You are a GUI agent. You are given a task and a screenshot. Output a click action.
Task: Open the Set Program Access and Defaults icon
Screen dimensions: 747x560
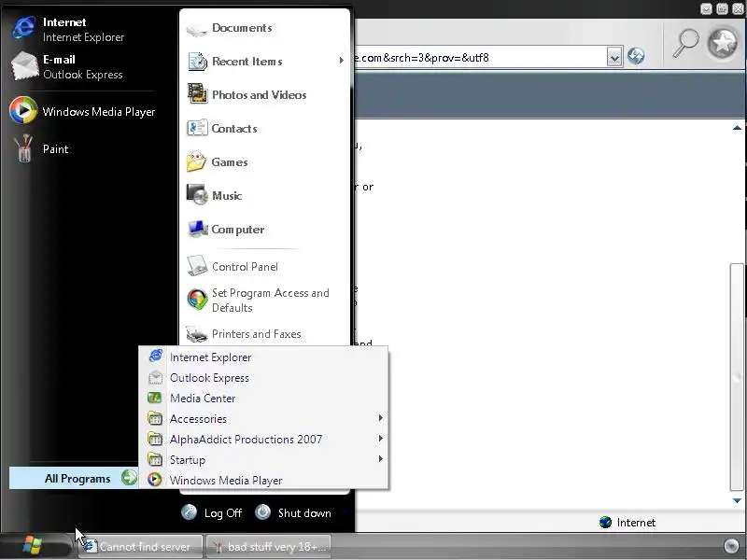coord(197,300)
